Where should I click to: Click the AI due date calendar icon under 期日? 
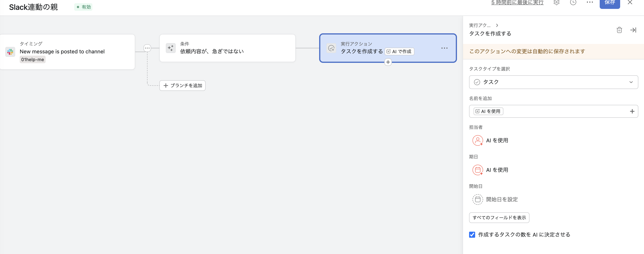tap(478, 170)
